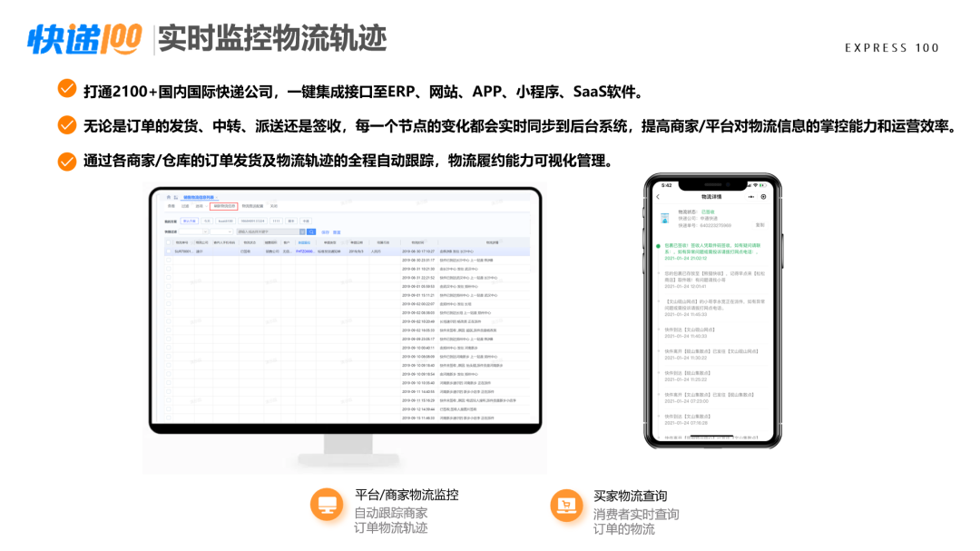Select the 今天 scheme chip
980x551 pixels.
pyautogui.click(x=208, y=221)
